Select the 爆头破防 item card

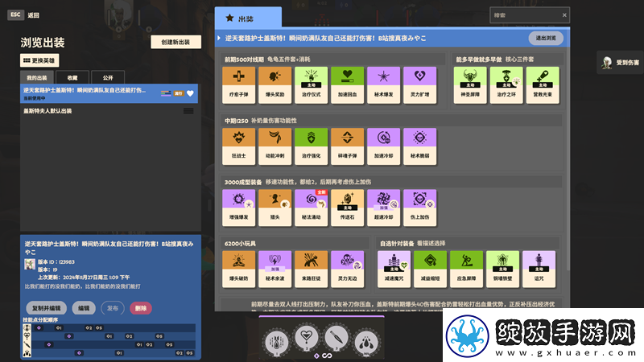pos(238,269)
